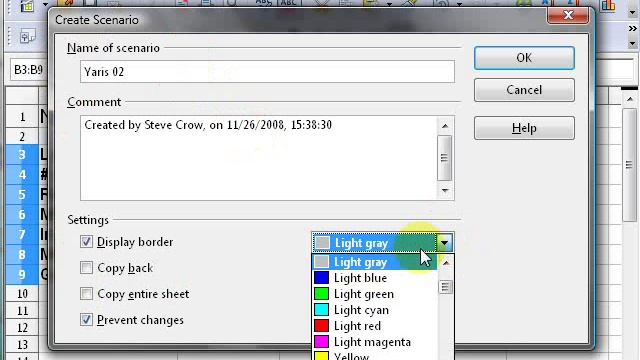Select row 10 header in spreadsheet
Image resolution: width=640 pixels, height=360 pixels.
point(22,293)
